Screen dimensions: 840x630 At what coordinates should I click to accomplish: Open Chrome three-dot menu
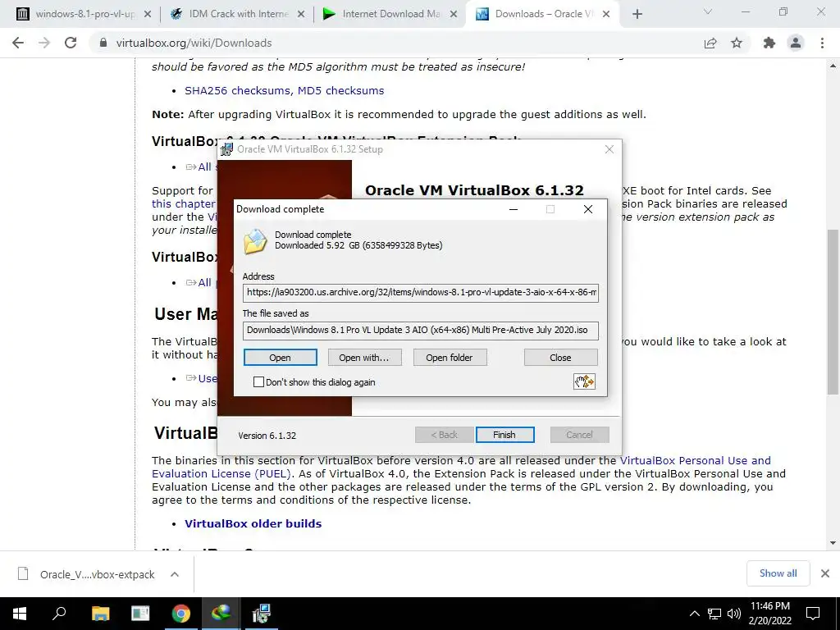[x=822, y=43]
